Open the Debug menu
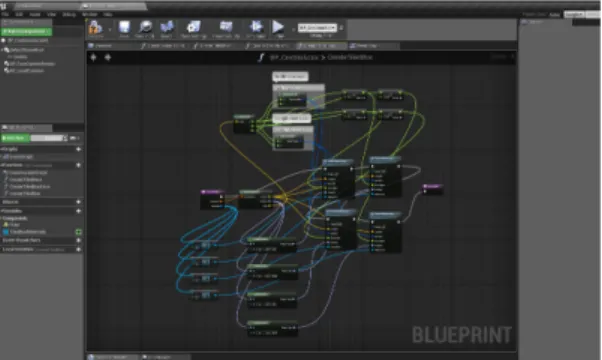Viewport: 602px width, 360px height. (69, 14)
